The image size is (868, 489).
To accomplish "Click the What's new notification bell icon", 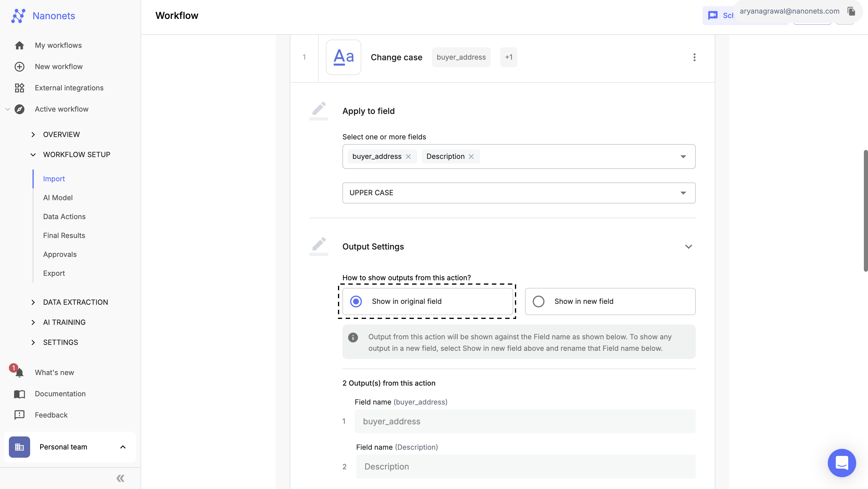I will click(x=18, y=372).
